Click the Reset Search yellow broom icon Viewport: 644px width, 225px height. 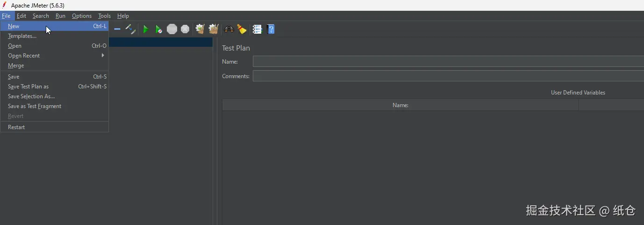tap(242, 29)
